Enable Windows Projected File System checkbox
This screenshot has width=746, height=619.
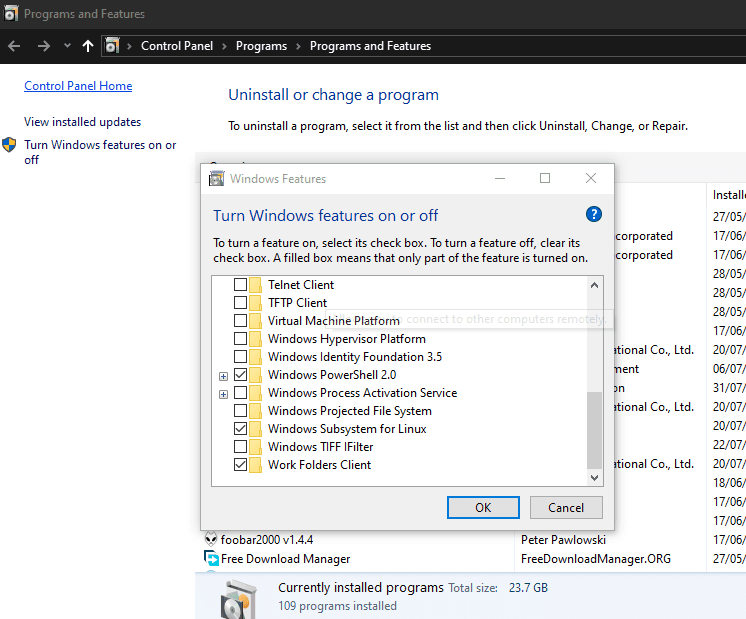point(240,411)
